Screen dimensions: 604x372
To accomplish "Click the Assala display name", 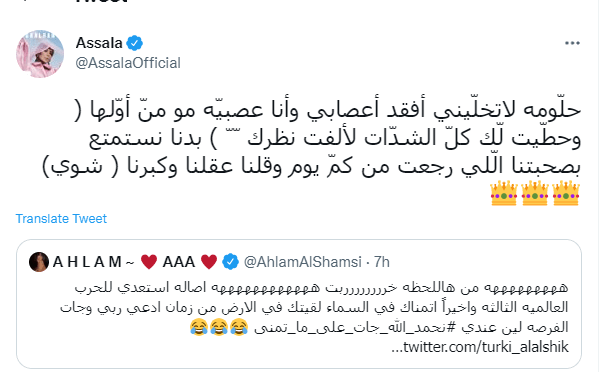I will click(x=99, y=43).
